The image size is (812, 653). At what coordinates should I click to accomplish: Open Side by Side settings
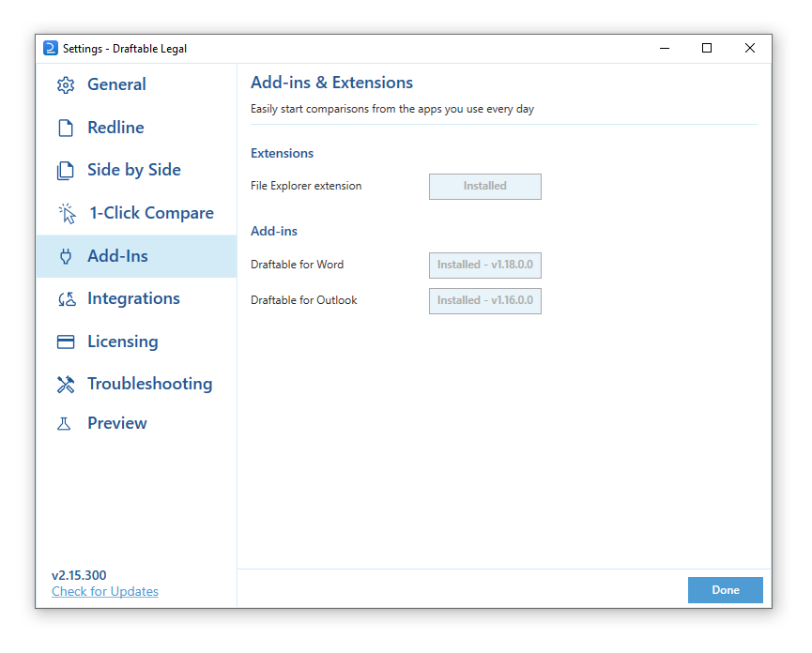click(x=137, y=170)
